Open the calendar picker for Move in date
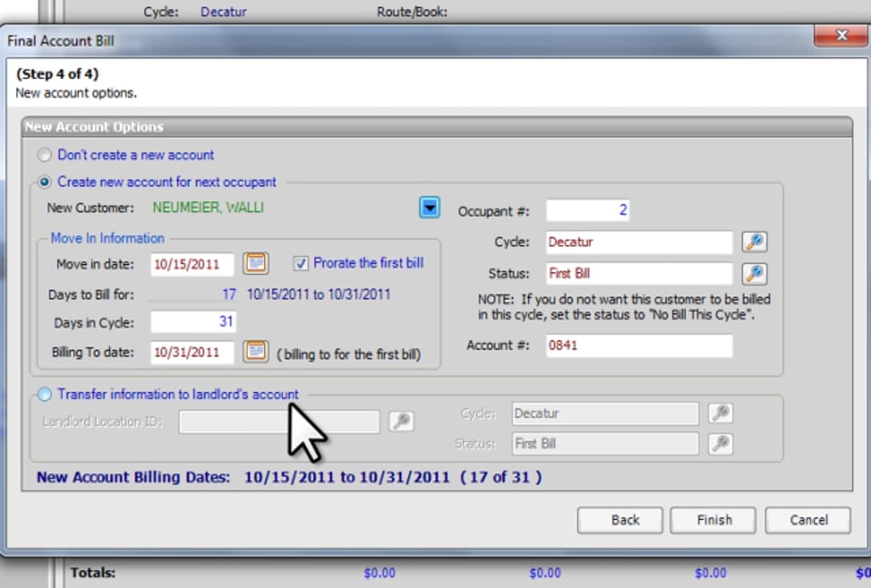The image size is (871, 588). [x=256, y=263]
